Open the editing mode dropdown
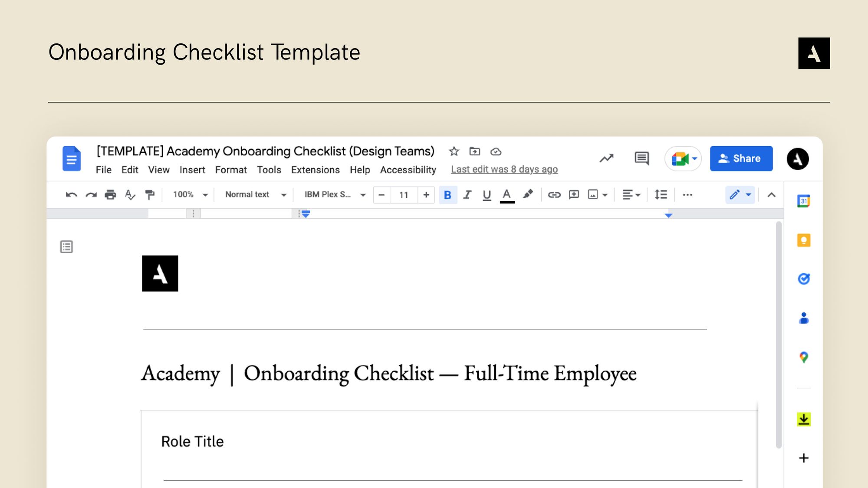 pos(740,195)
